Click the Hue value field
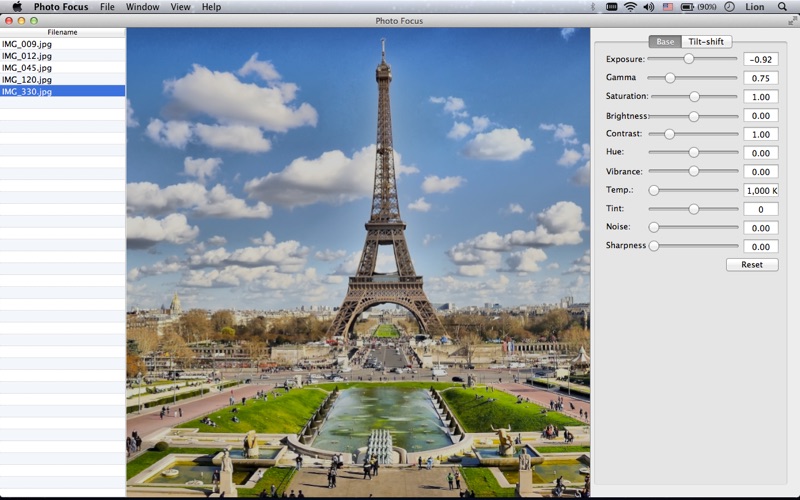 (x=761, y=153)
